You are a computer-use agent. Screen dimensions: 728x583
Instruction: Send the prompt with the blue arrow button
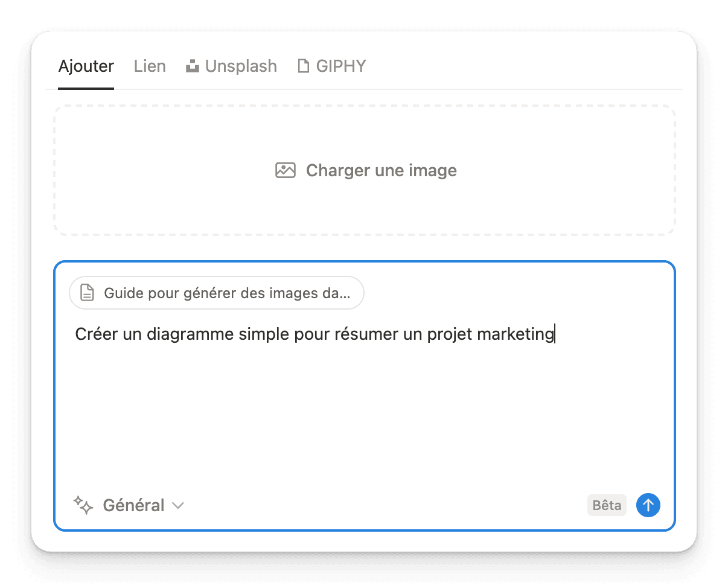coord(648,505)
